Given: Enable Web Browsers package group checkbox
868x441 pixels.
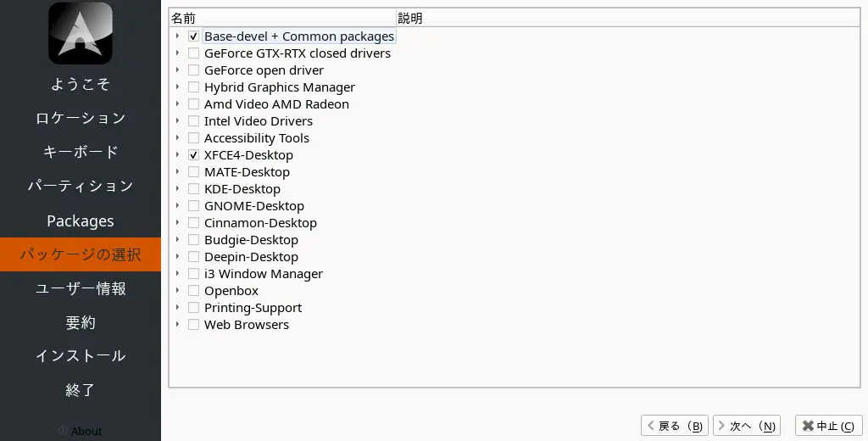Looking at the screenshot, I should 194,325.
